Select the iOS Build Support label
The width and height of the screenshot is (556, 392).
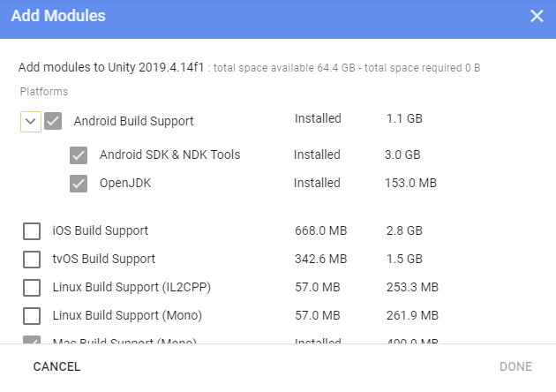click(101, 231)
